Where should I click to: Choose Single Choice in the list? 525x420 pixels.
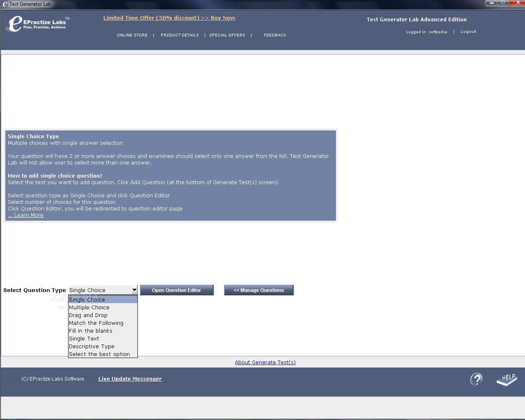tap(103, 299)
